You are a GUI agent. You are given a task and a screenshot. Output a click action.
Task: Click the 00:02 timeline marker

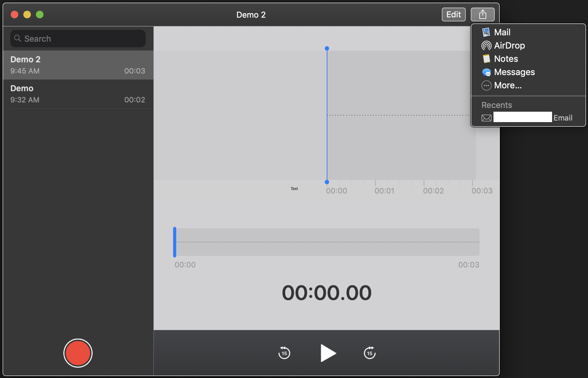click(433, 191)
